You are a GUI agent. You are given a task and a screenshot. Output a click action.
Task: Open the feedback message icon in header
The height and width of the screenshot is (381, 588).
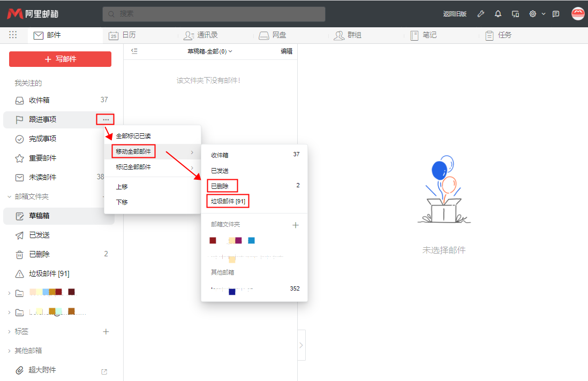click(556, 14)
